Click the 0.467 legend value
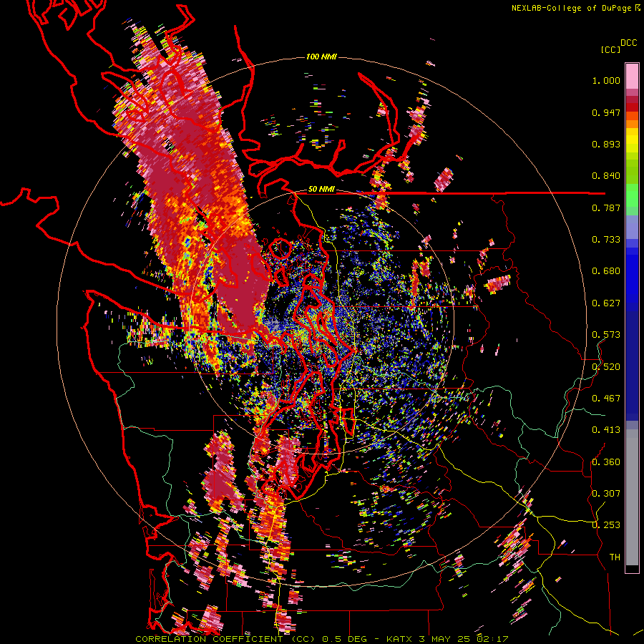This screenshot has width=644, height=644. [606, 399]
